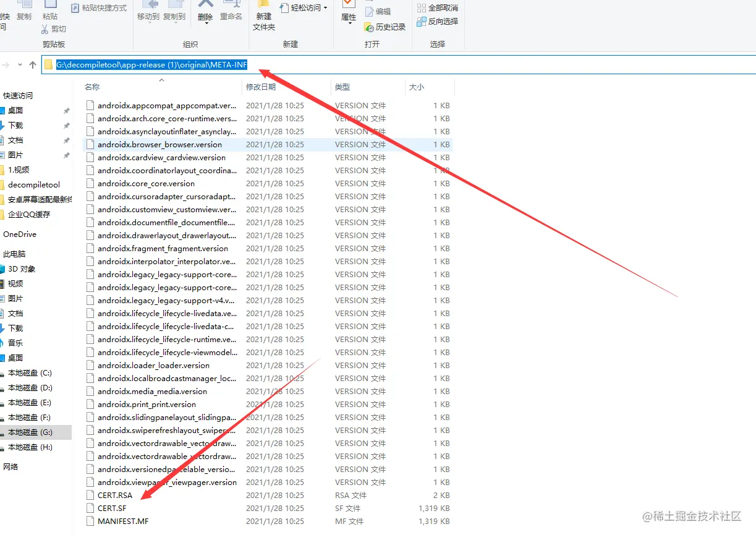This screenshot has height=537, width=756.
Task: Click the 3D 对象 icon in the sidebar
Action: [x=2, y=269]
